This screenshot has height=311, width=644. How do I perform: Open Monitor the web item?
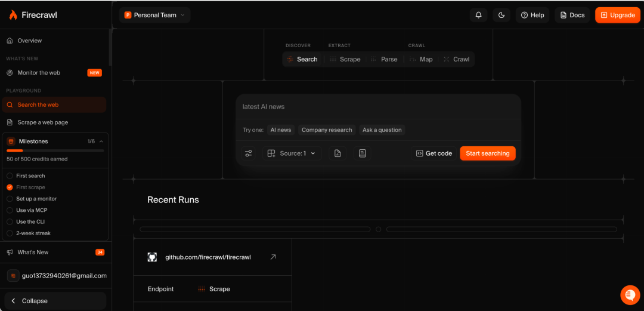pyautogui.click(x=54, y=73)
